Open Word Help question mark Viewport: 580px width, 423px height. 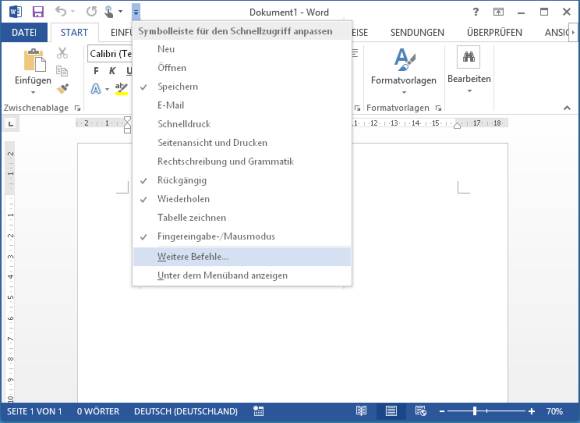click(476, 12)
